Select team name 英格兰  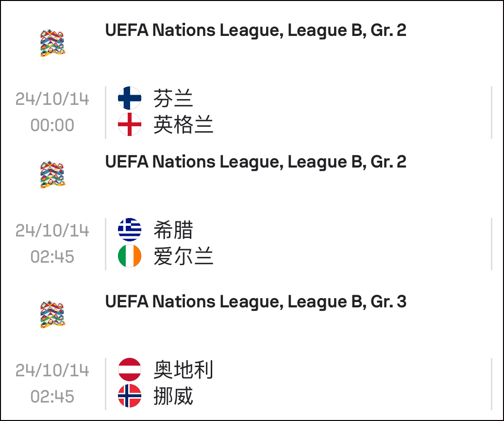(183, 125)
